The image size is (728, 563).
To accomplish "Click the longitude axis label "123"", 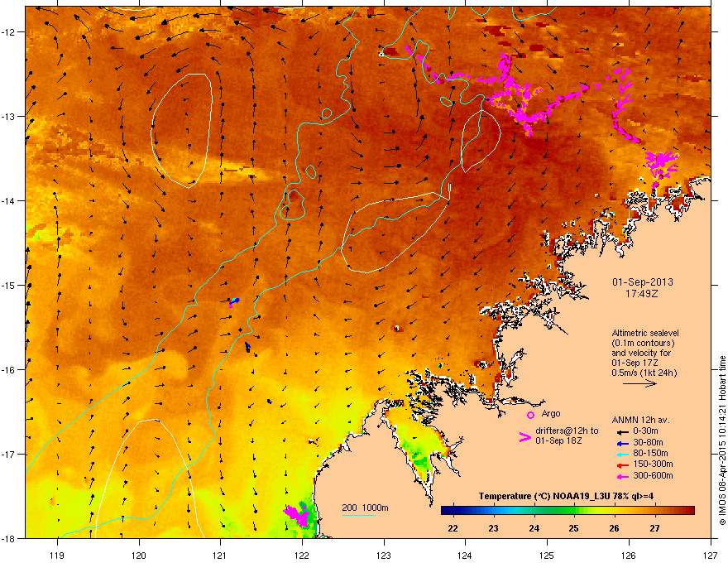I will [x=384, y=556].
